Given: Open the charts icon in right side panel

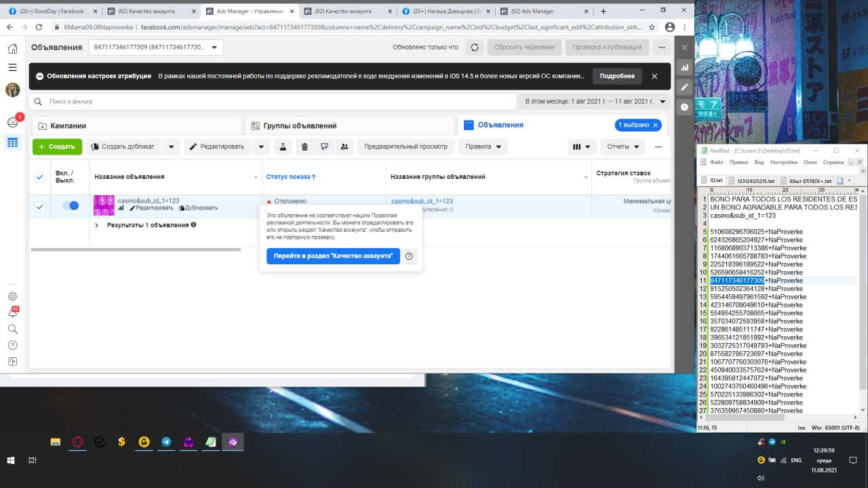Looking at the screenshot, I should tap(685, 68).
